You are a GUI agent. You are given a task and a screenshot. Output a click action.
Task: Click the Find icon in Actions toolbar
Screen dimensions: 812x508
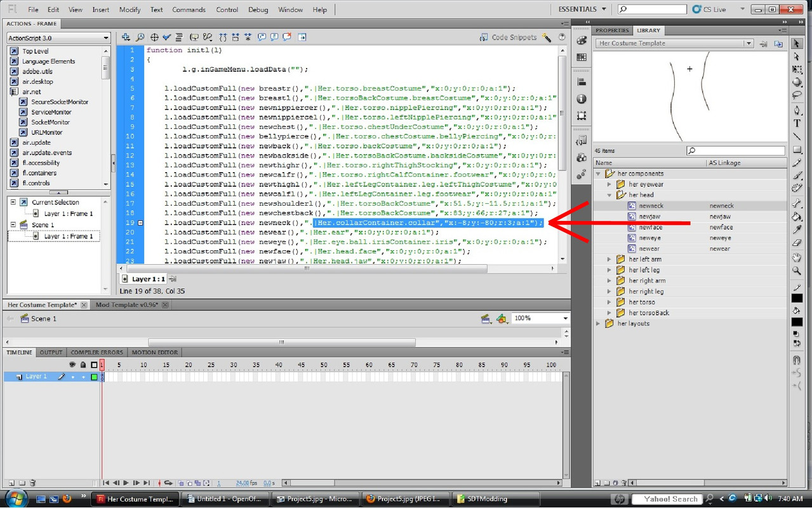(140, 37)
